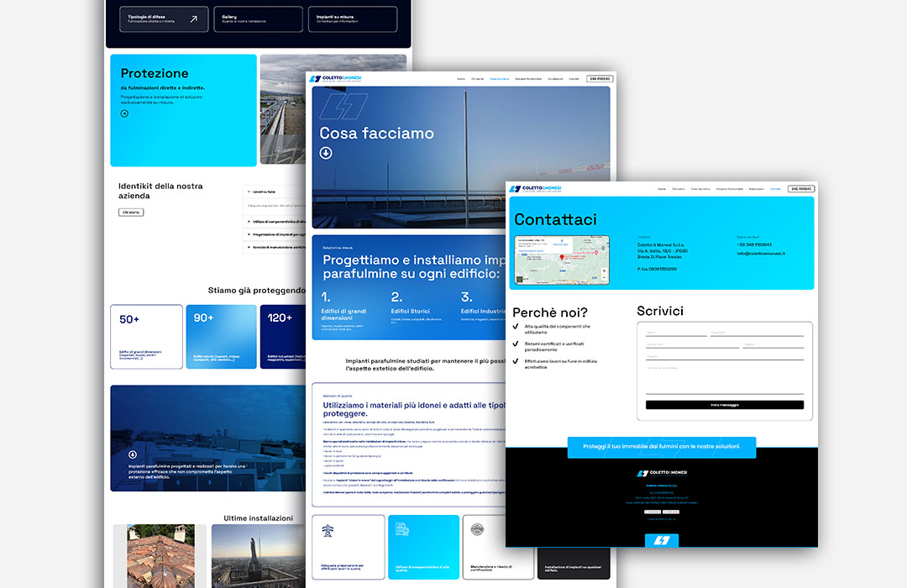This screenshot has width=907, height=588.
Task: Click the certificate document icon in cyan card
Action: [x=401, y=530]
